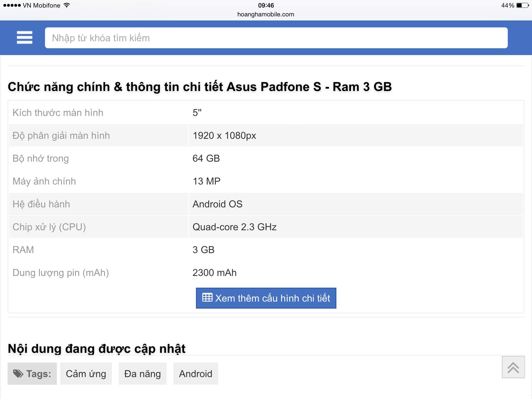Select the 64 GB storage value
The height and width of the screenshot is (399, 532).
(x=206, y=158)
